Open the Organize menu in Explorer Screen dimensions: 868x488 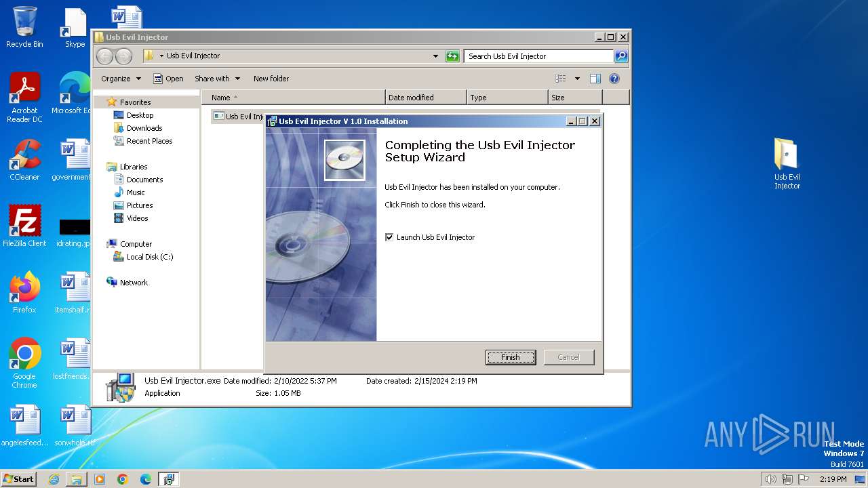point(121,79)
